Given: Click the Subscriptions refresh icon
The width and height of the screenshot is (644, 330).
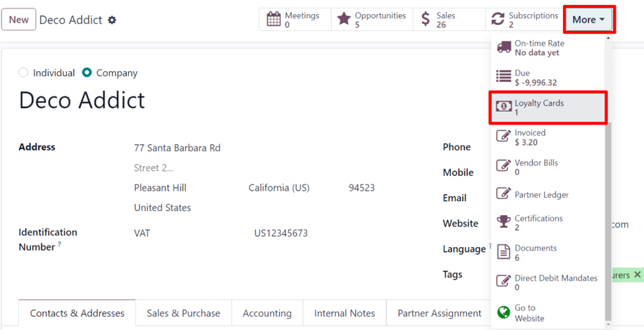Looking at the screenshot, I should [x=498, y=20].
